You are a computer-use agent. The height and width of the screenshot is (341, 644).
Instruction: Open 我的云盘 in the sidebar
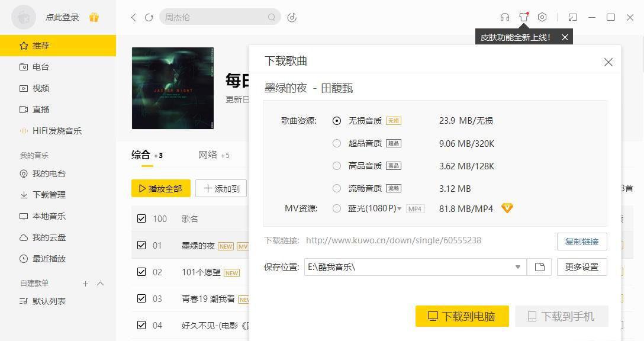58,237
